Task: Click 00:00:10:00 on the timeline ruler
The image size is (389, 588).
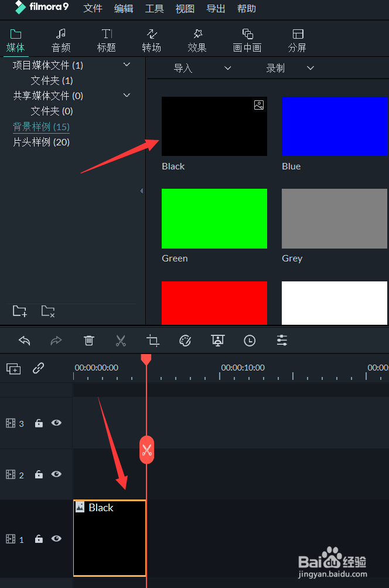Action: pos(243,368)
